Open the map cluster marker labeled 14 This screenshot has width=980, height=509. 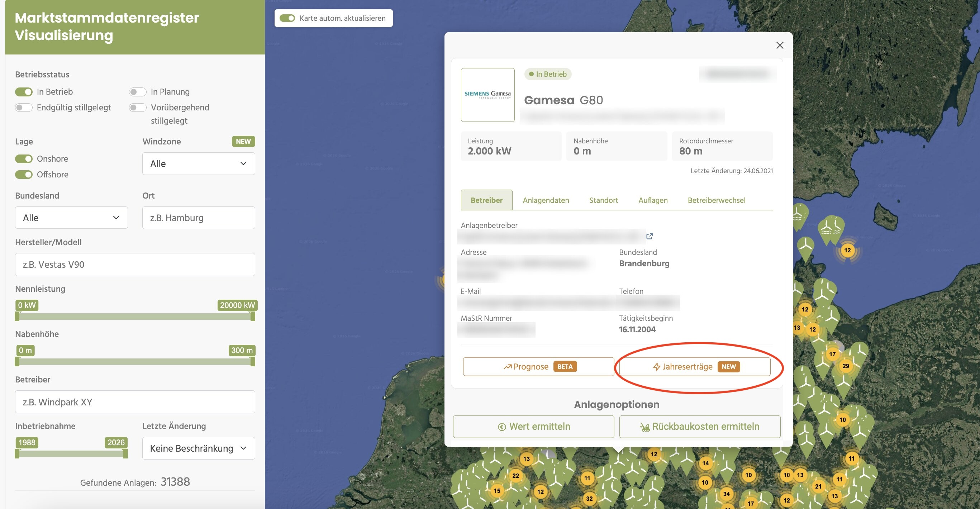(x=705, y=463)
